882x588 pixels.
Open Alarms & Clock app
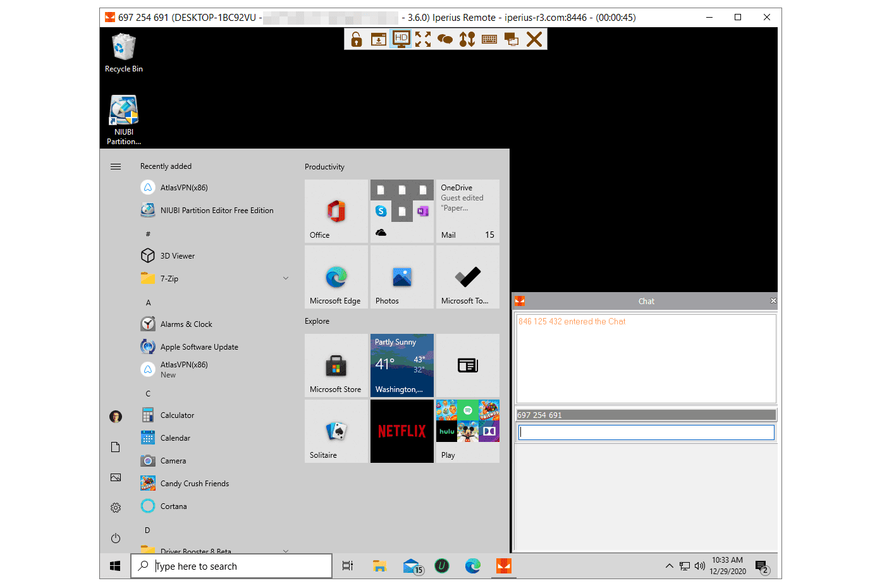pos(215,324)
